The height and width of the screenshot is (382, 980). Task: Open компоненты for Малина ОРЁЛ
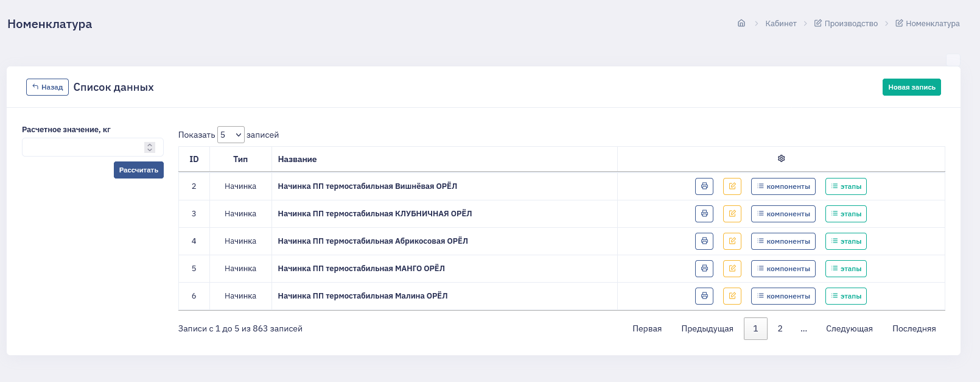(x=783, y=296)
